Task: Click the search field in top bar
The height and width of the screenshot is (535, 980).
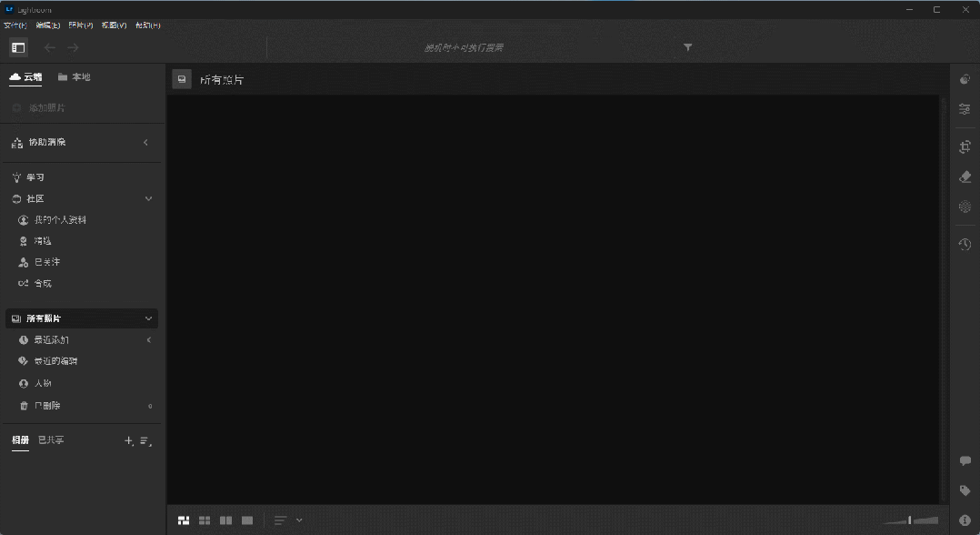Action: [464, 47]
